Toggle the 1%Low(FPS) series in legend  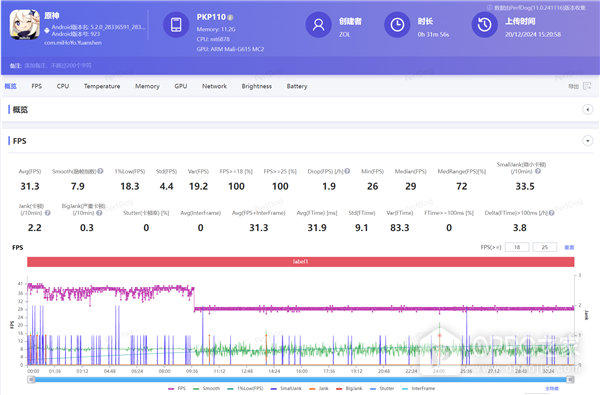coord(245,388)
